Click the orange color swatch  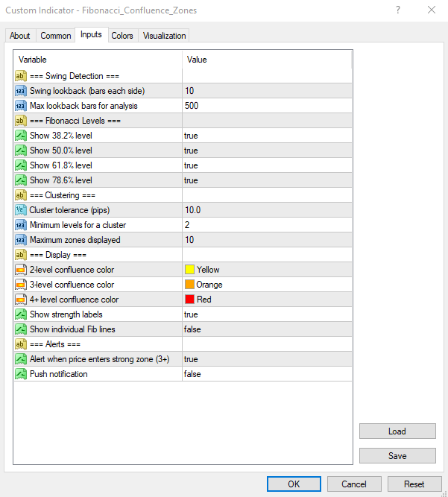click(x=189, y=285)
